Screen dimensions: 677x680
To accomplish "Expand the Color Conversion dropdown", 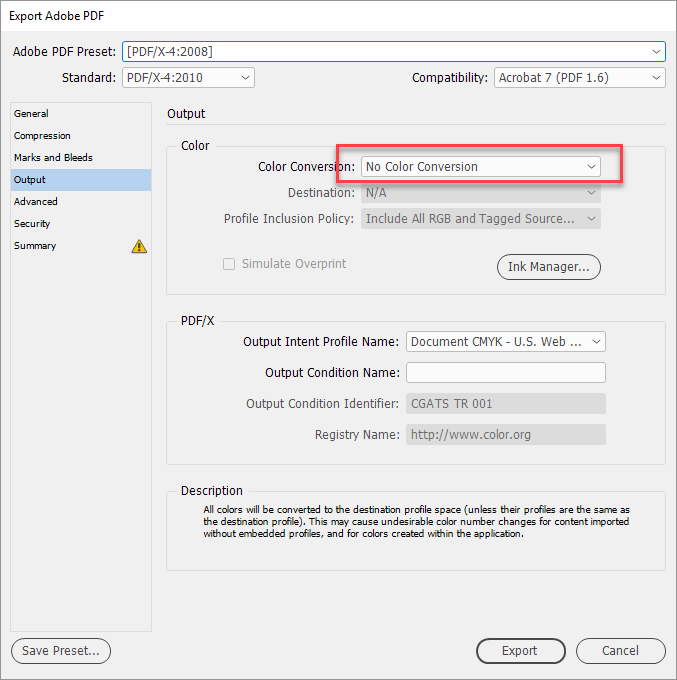I will click(x=481, y=167).
